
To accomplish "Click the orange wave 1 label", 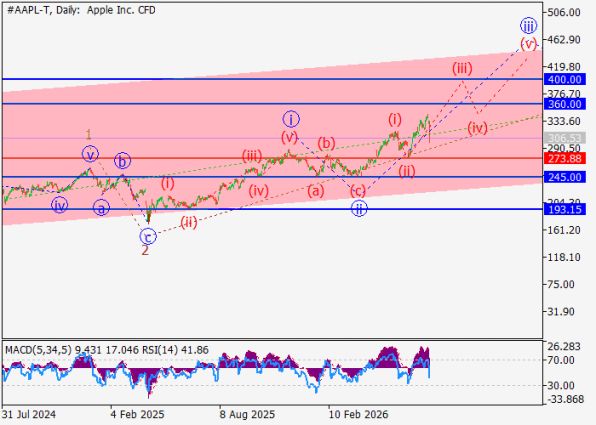I will pyautogui.click(x=88, y=135).
